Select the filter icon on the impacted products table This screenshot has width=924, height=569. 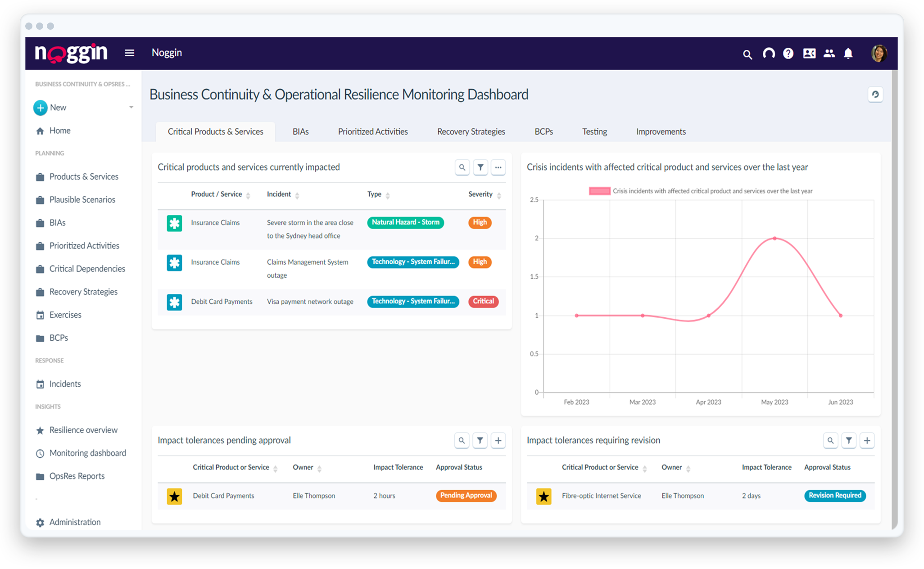(480, 167)
